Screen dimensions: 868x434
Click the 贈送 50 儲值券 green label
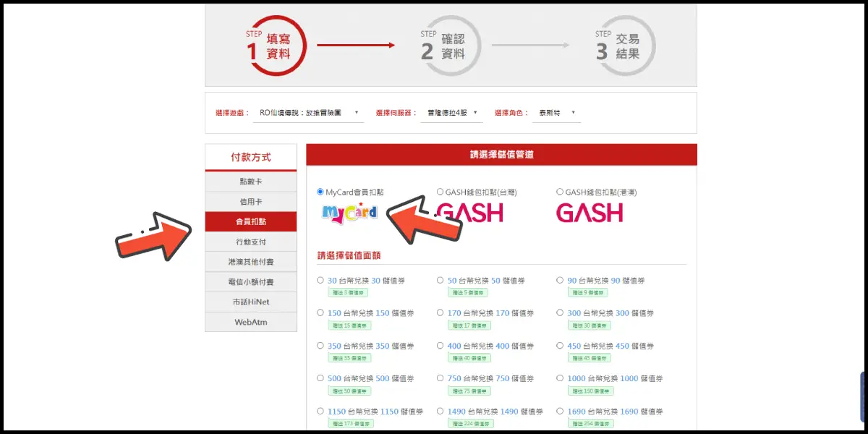(350, 391)
